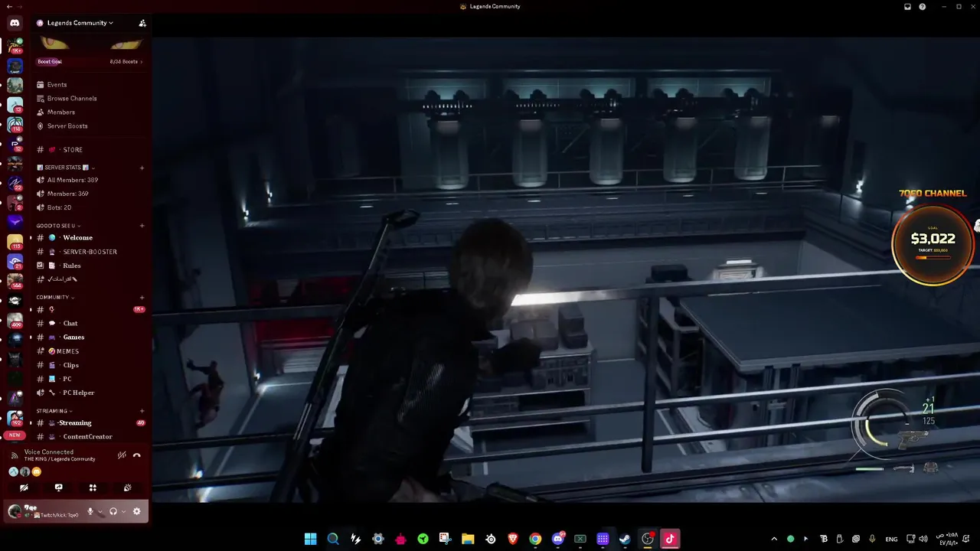The image size is (980, 551).
Task: Open the Discord help icon in title bar
Action: [923, 6]
